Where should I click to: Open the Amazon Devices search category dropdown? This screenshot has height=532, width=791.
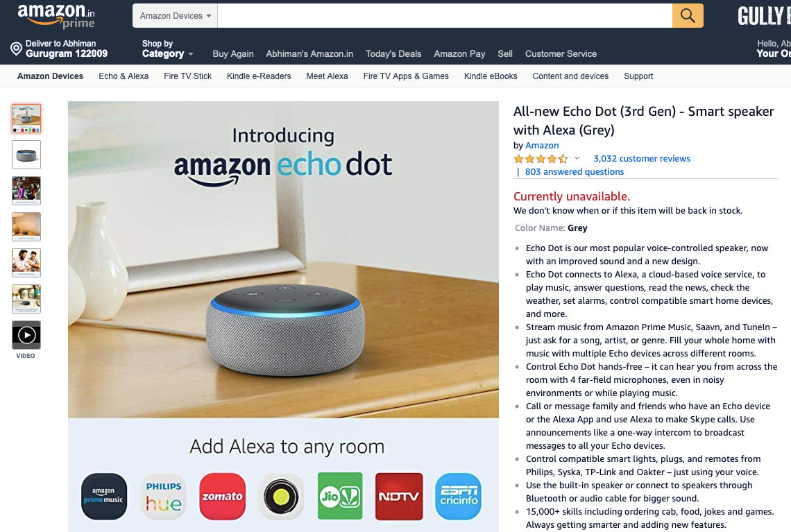coord(175,16)
